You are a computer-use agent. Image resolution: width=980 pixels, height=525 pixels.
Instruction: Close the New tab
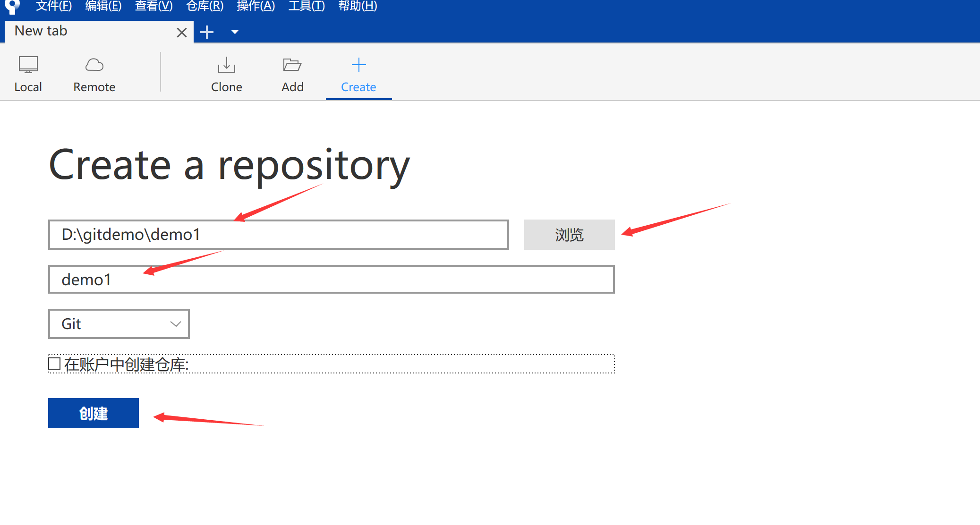pos(181,33)
